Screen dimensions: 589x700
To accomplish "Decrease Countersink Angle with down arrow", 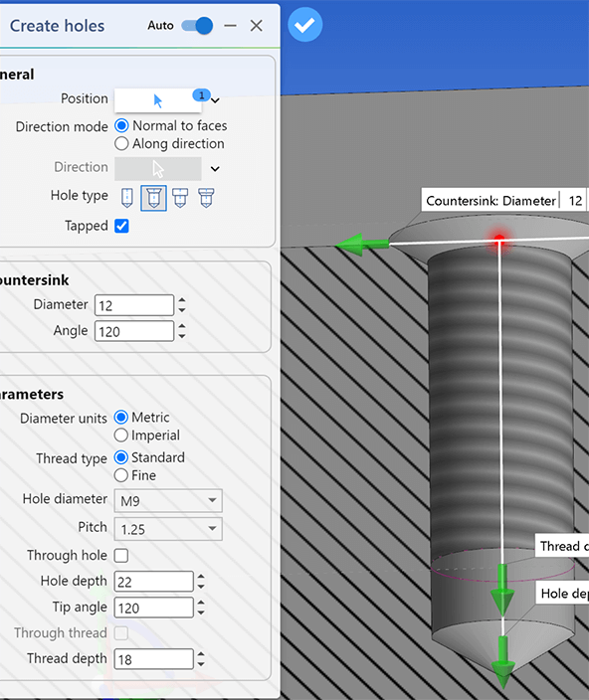I will [x=182, y=336].
